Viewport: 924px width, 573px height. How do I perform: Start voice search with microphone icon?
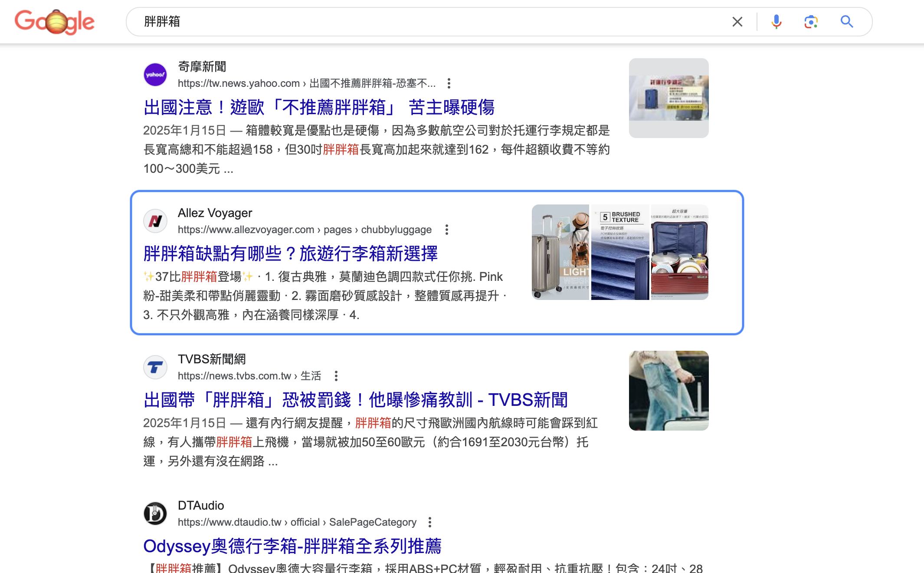coord(776,22)
